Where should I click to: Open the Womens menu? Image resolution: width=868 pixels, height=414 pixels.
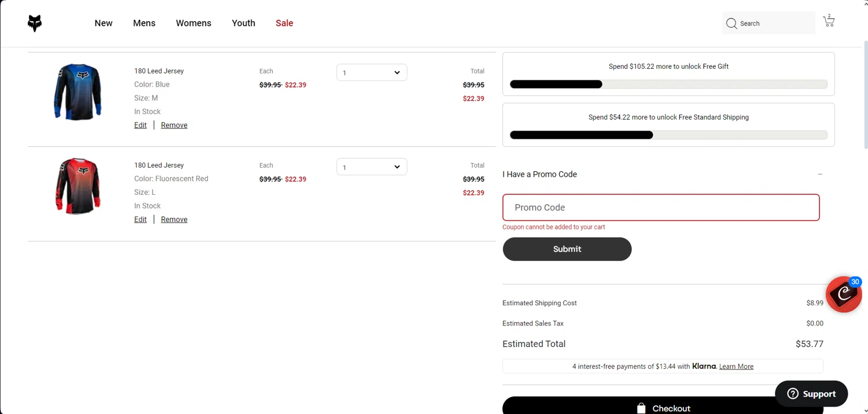pos(193,23)
